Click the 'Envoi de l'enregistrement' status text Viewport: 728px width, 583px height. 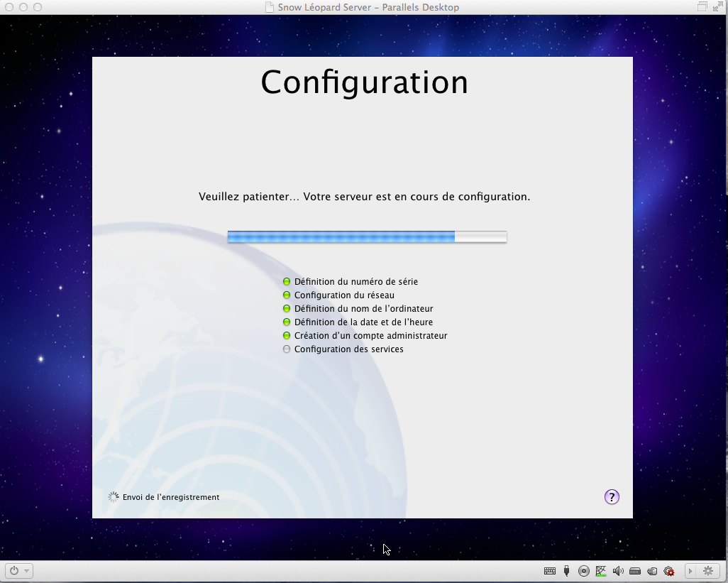pos(171,497)
